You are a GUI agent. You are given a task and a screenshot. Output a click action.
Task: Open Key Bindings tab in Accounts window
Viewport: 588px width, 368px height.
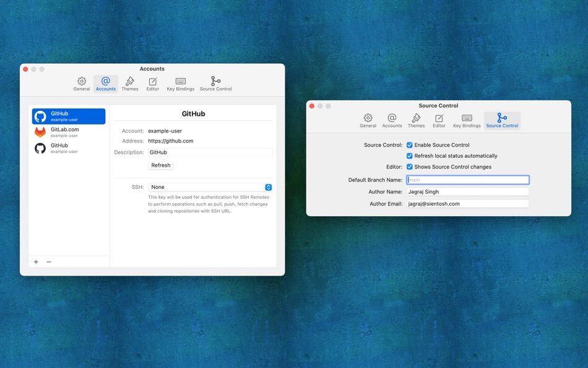(180, 84)
